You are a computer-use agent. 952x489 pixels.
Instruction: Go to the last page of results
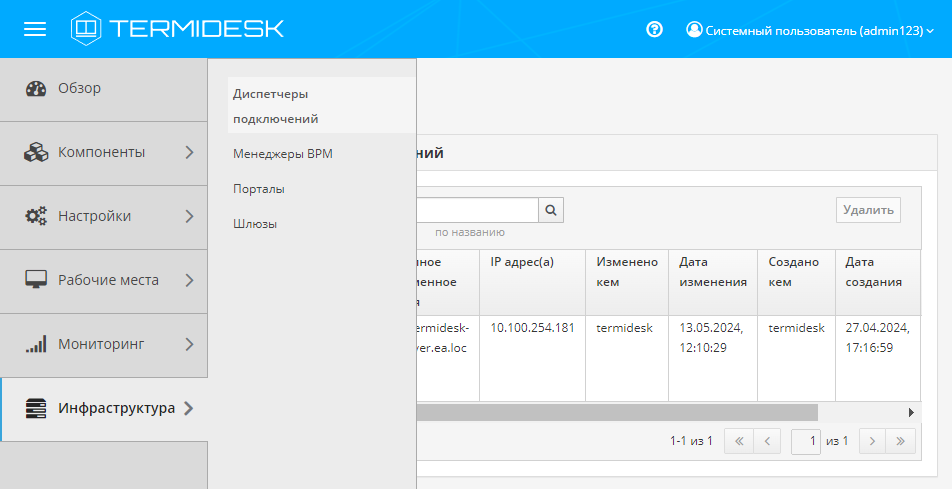tap(901, 441)
